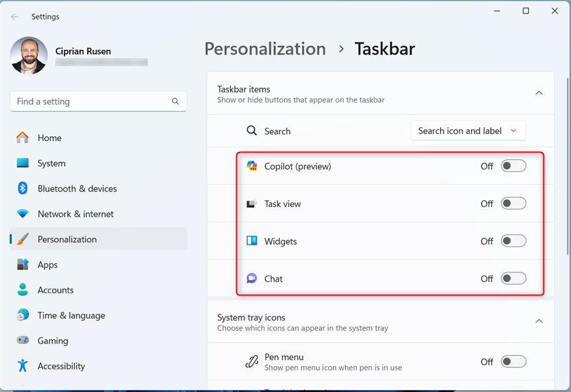Click the Apps icon in sidebar
The height and width of the screenshot is (392, 571).
click(22, 264)
